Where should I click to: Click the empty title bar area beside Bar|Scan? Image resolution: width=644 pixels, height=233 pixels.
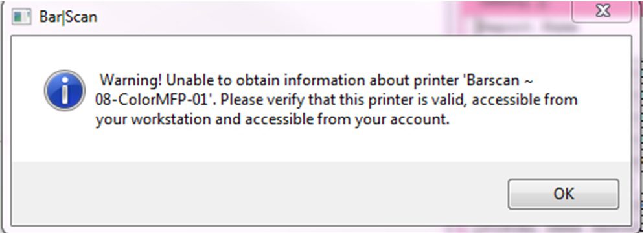point(328,17)
